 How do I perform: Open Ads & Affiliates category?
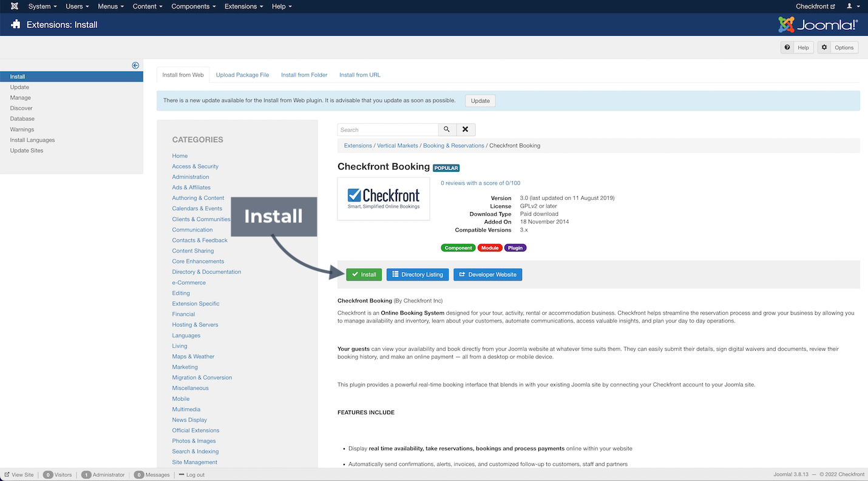click(191, 187)
